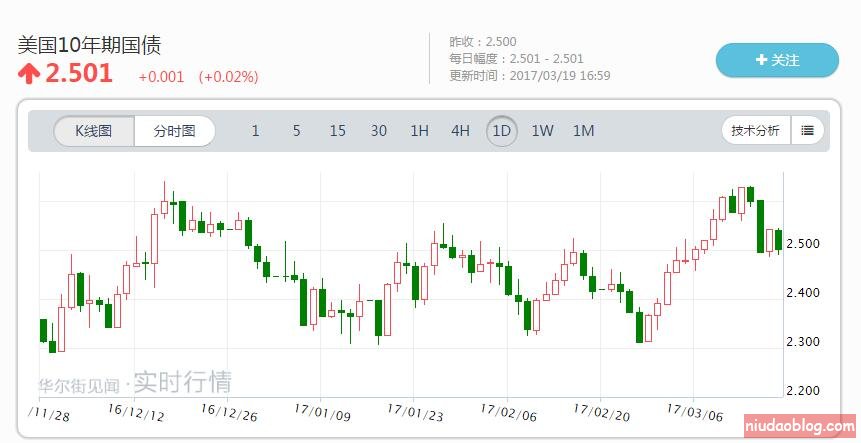Select the 1W interval
Screen dimensions: 861x443
point(542,131)
